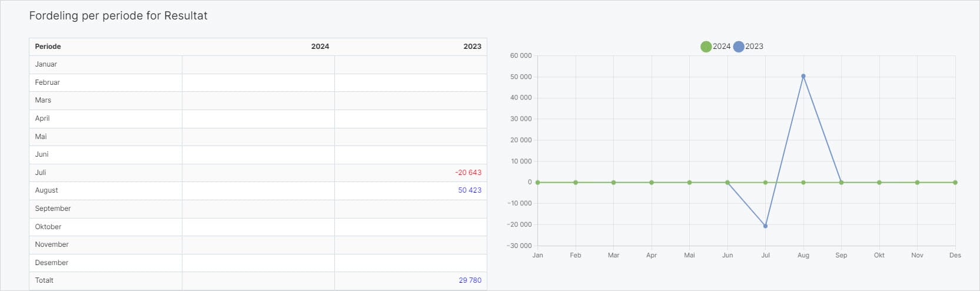Image resolution: width=980 pixels, height=291 pixels.
Task: Click the 50 423 value for August
Action: click(470, 190)
